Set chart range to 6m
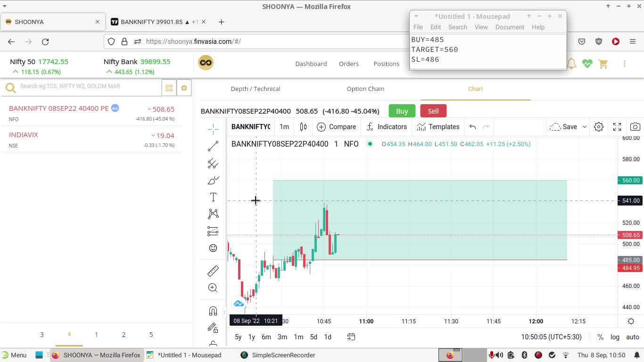The height and width of the screenshot is (362, 644). [x=266, y=337]
